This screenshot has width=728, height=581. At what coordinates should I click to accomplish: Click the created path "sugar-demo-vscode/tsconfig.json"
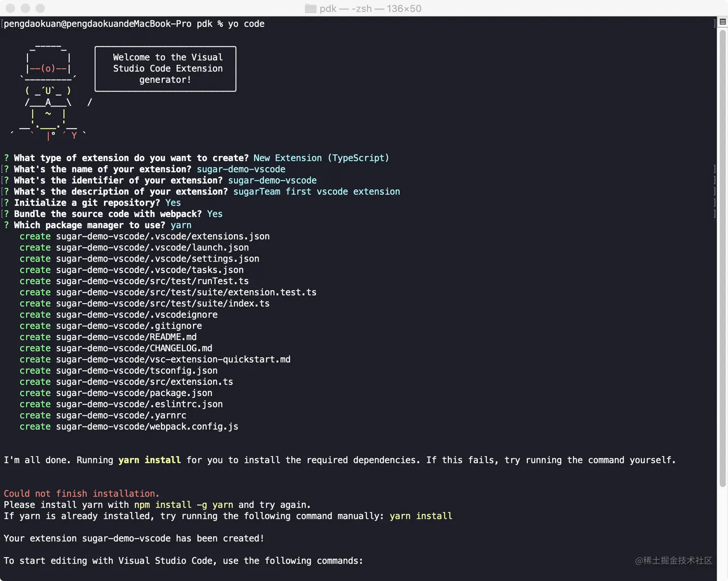tap(137, 370)
